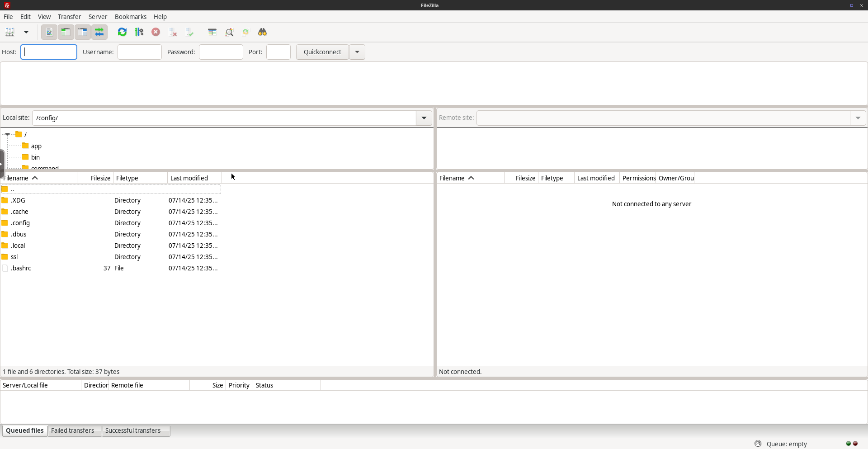Select the .config directory
This screenshot has width=868, height=449.
(111, 223)
